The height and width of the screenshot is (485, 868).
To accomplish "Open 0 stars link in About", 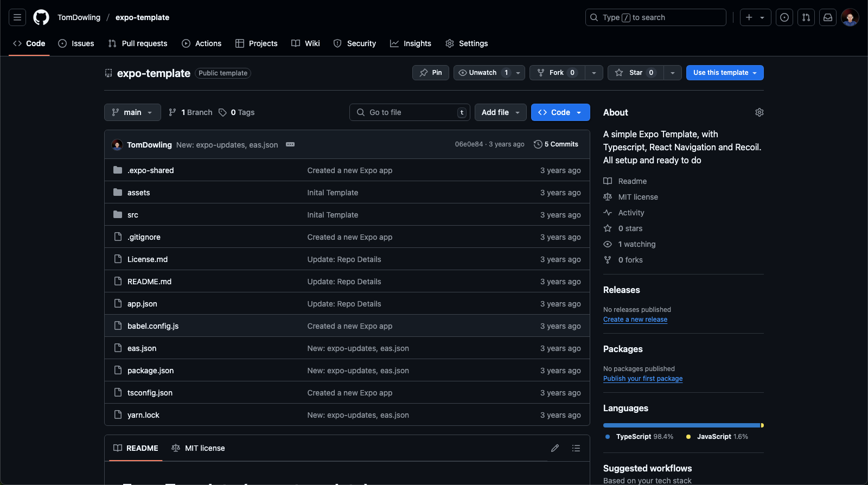I will (x=623, y=228).
